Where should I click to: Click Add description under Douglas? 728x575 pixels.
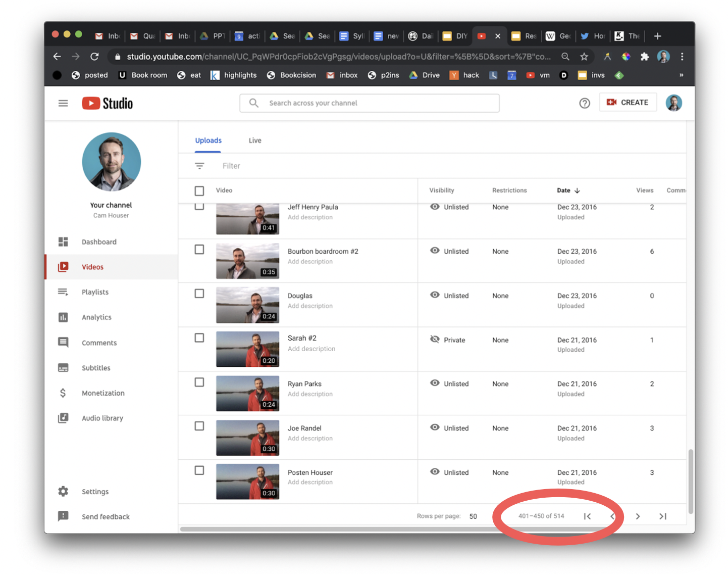(310, 306)
